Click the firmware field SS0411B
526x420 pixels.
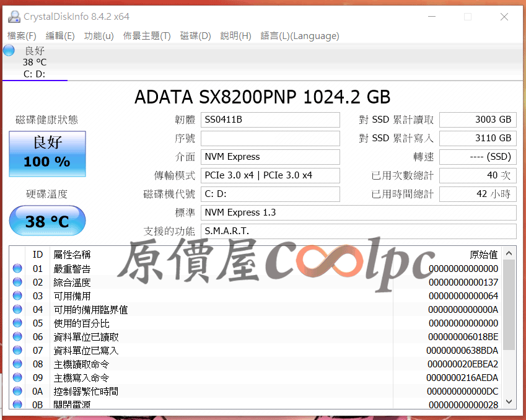point(270,120)
